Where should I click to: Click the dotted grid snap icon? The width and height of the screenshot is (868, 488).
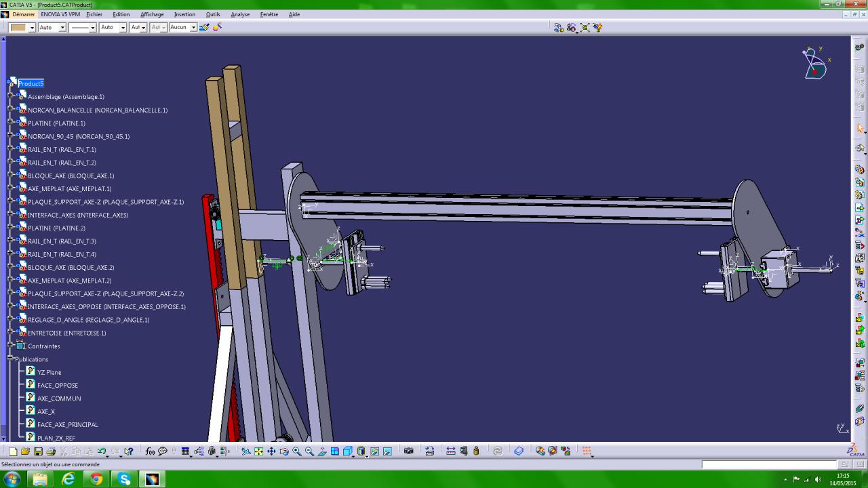[x=587, y=451]
